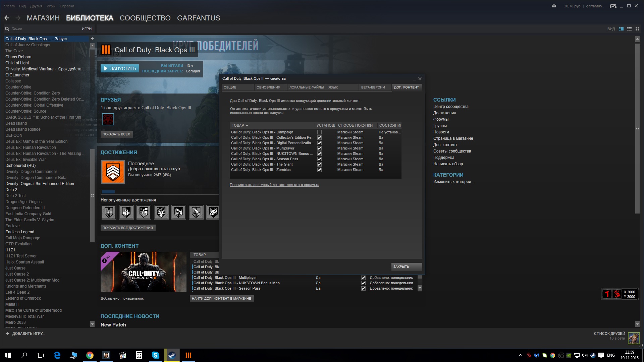Viewport: 644px width, 362px height.
Task: Select Dota 2 in the game list
Action: click(x=11, y=190)
